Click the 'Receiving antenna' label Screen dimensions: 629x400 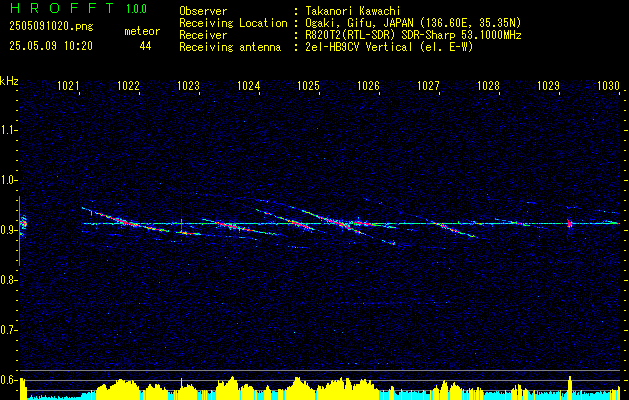point(230,47)
